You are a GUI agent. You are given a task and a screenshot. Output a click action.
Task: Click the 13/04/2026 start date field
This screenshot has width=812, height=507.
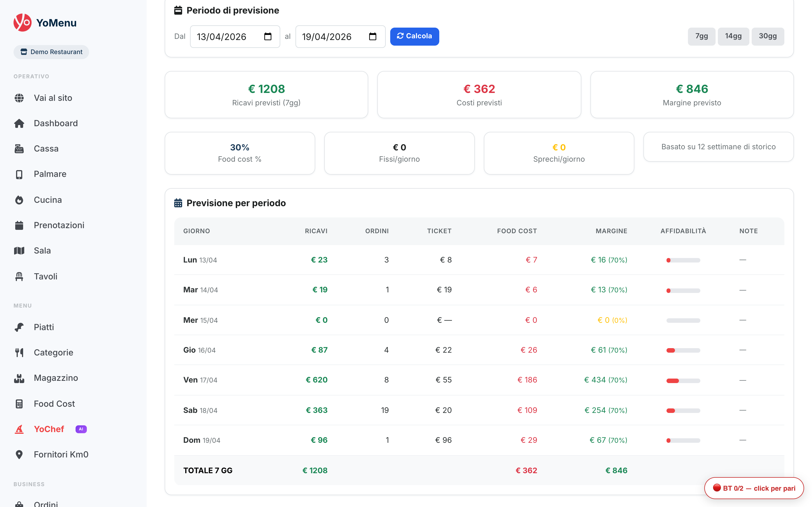[221, 37]
